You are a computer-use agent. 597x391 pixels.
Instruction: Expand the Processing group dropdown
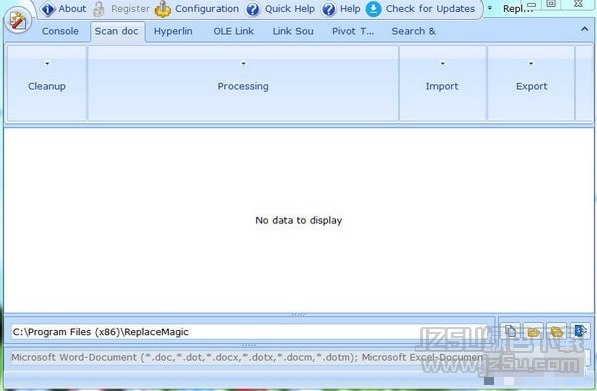[243, 64]
